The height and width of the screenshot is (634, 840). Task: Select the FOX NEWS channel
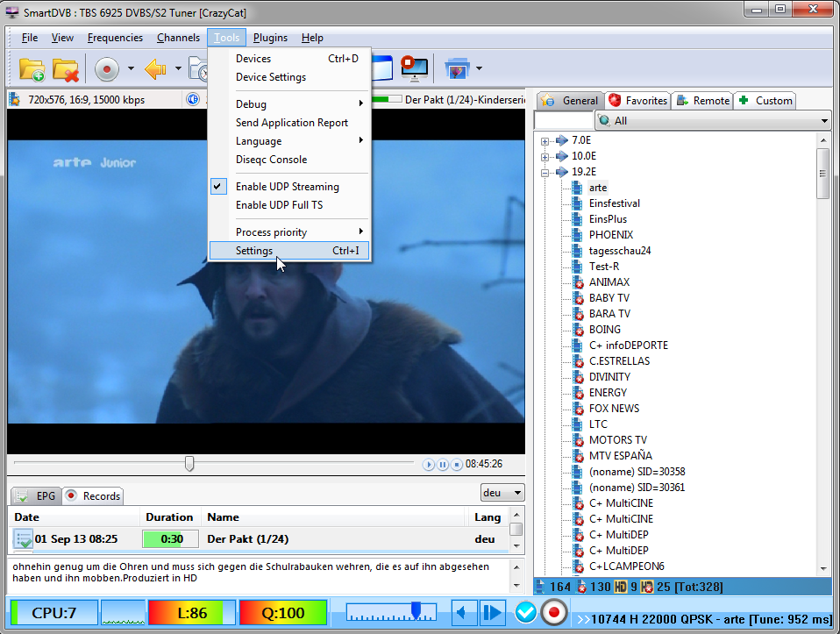pos(614,409)
